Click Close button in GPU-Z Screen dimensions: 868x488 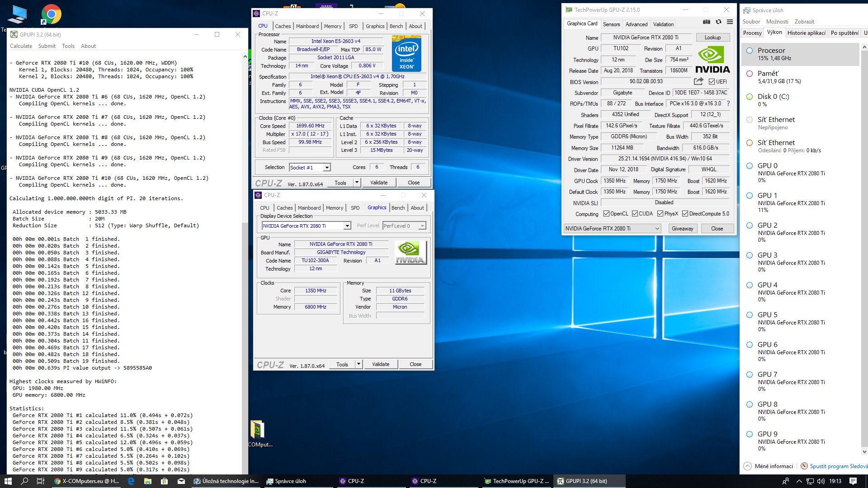point(717,229)
